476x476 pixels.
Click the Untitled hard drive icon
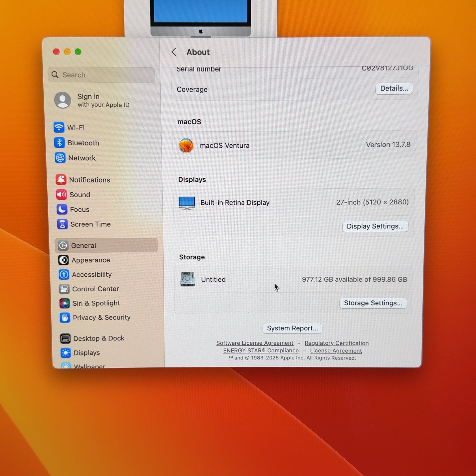[x=188, y=279]
